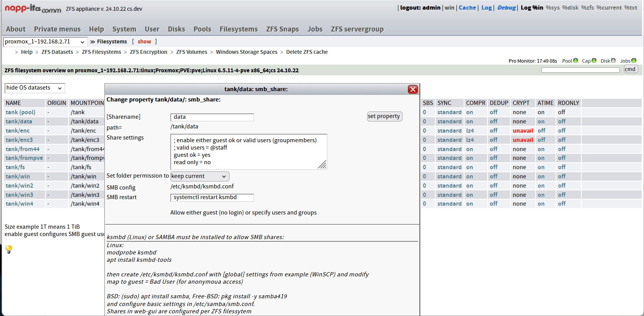Click the %zfs log option
644x316 pixels.
587,8
